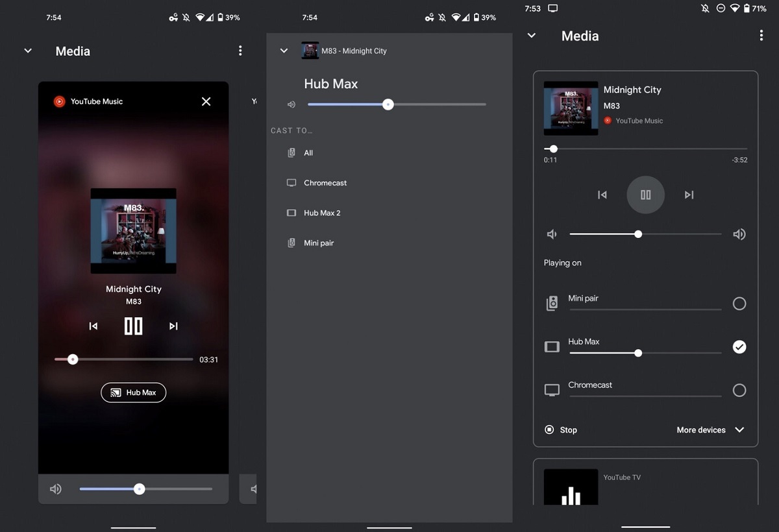The width and height of the screenshot is (779, 532).
Task: Expand More devices dropdown
Action: pyautogui.click(x=710, y=429)
